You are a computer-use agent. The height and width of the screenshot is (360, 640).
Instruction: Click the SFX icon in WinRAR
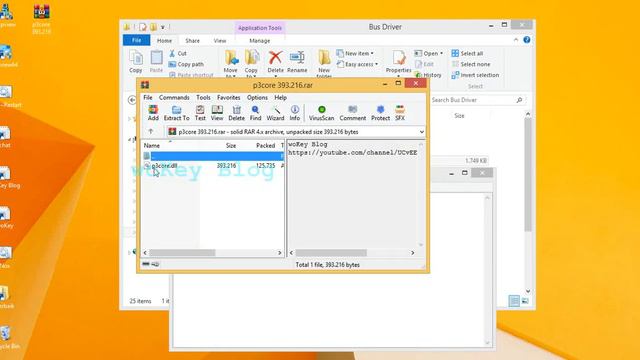(x=400, y=113)
